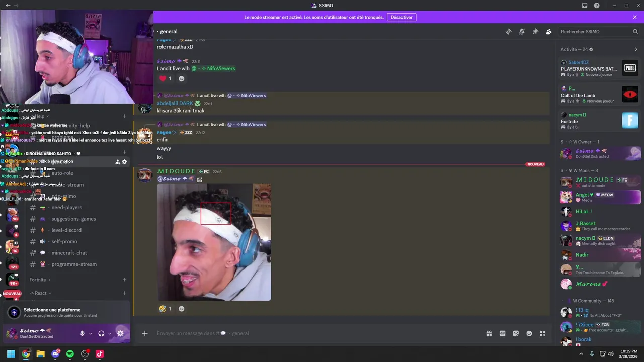Expand the Activité panel chevron
This screenshot has width=644, height=362.
point(636,49)
